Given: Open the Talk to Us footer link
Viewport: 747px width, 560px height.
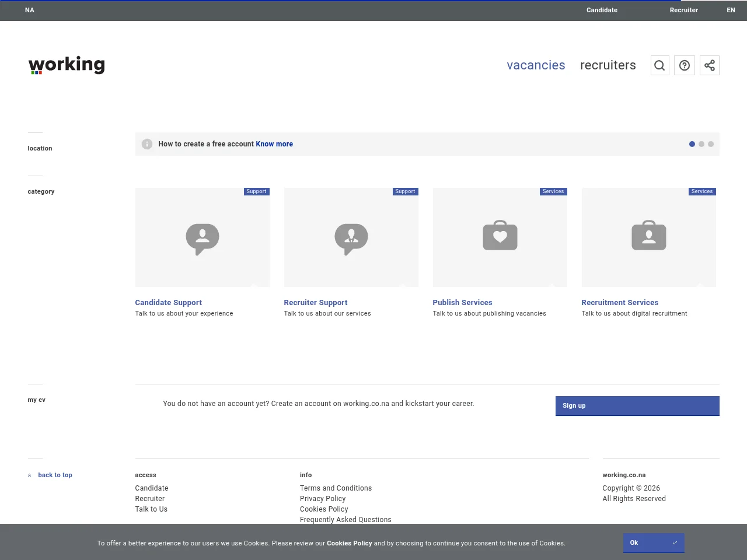Looking at the screenshot, I should 151,509.
